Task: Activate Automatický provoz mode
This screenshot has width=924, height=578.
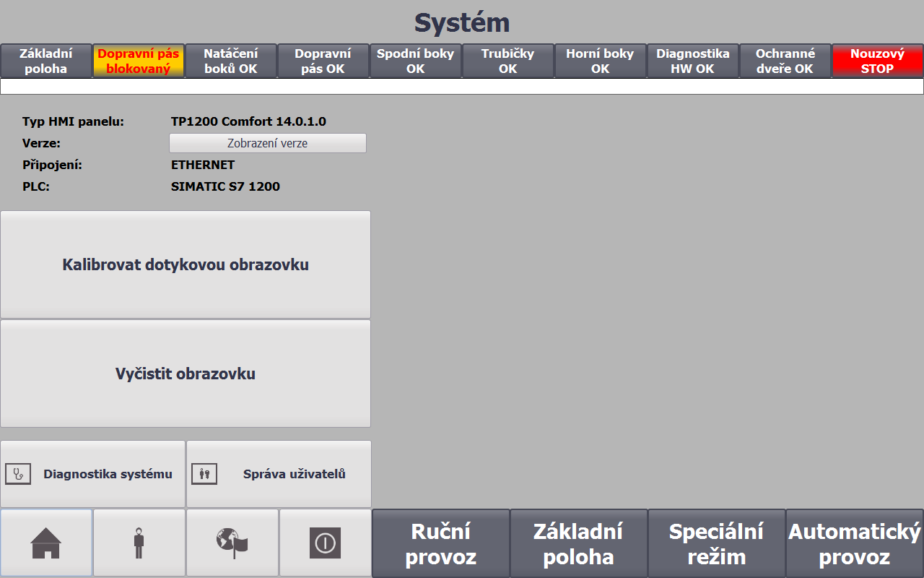Action: [855, 544]
